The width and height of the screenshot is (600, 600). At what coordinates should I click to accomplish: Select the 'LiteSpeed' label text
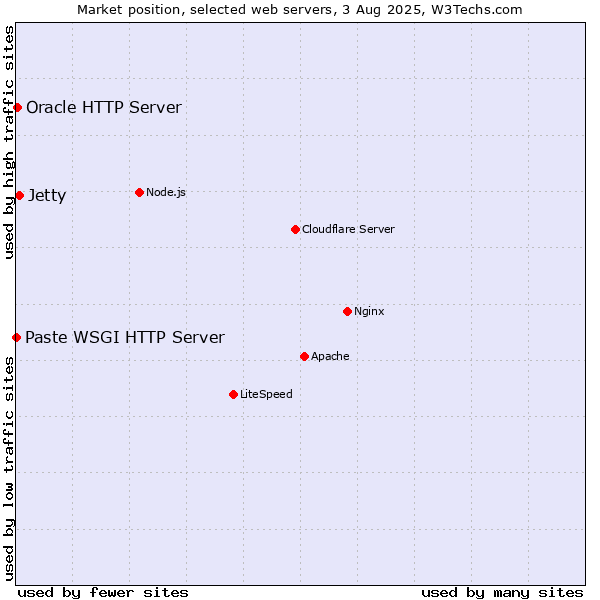266,394
